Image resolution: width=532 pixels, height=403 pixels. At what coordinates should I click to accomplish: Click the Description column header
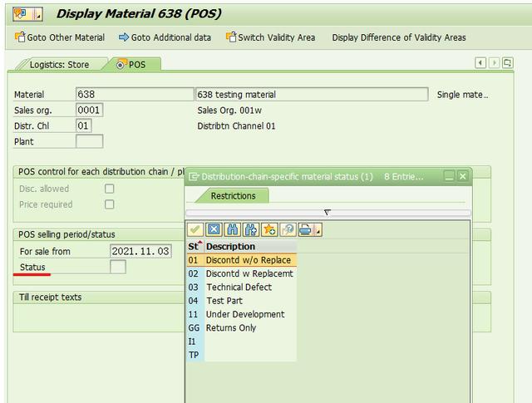(250, 247)
